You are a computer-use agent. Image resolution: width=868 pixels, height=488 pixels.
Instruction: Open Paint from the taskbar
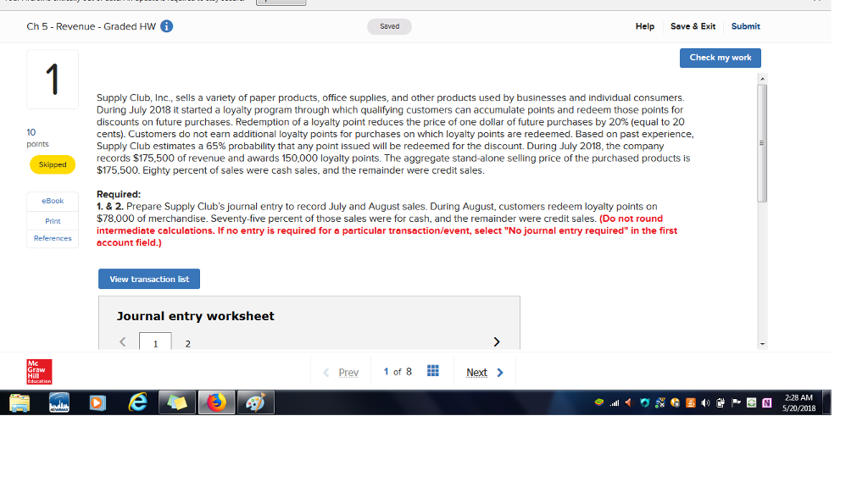[255, 402]
